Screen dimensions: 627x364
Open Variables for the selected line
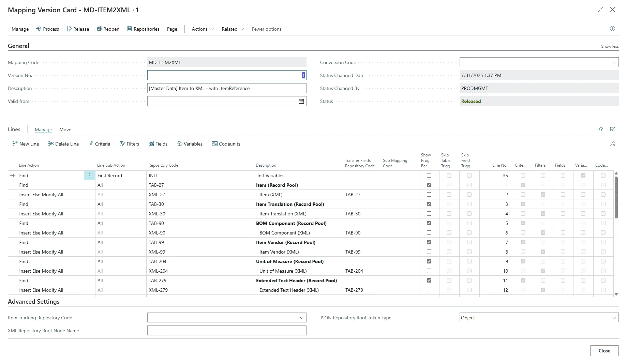(x=190, y=144)
